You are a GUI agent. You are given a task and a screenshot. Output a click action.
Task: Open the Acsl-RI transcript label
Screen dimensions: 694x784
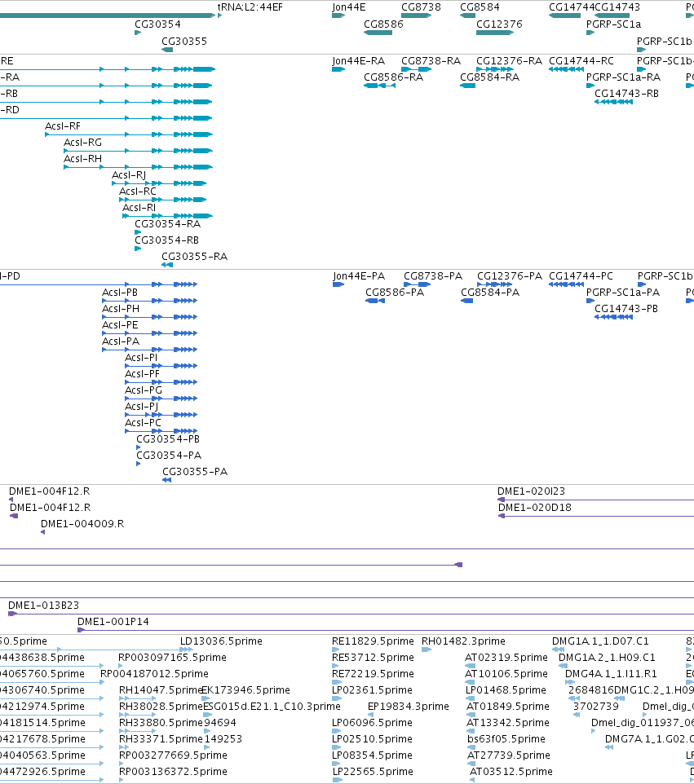coord(139,208)
